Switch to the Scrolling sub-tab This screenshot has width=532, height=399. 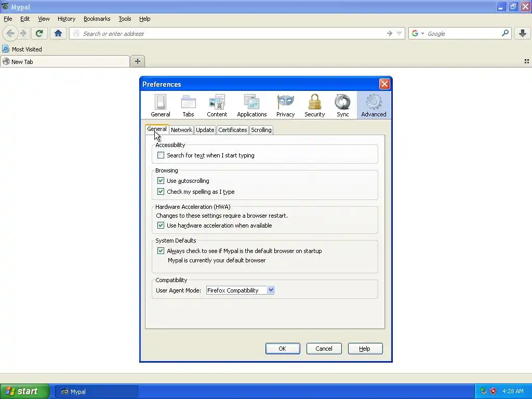pyautogui.click(x=261, y=129)
